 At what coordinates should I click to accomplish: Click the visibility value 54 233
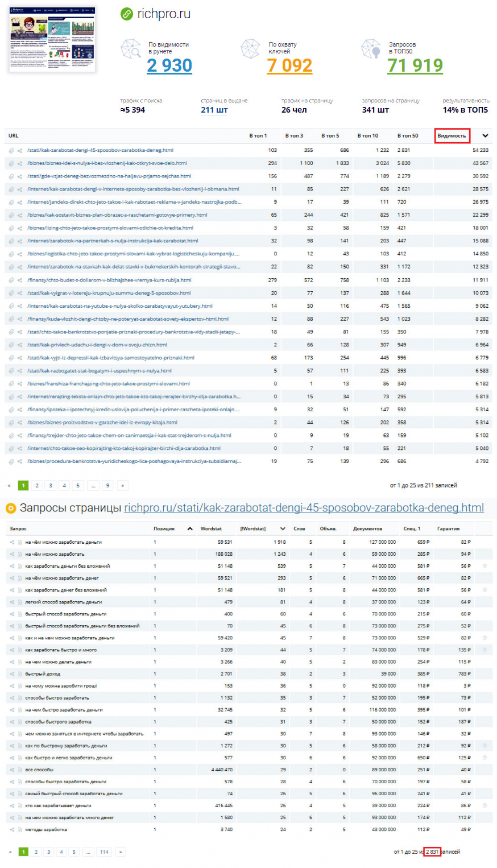(481, 150)
